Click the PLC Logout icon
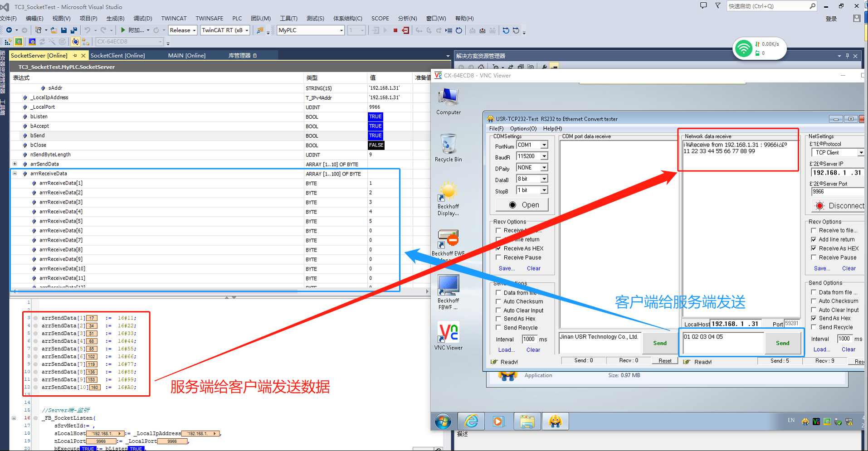This screenshot has height=451, width=868. (405, 30)
